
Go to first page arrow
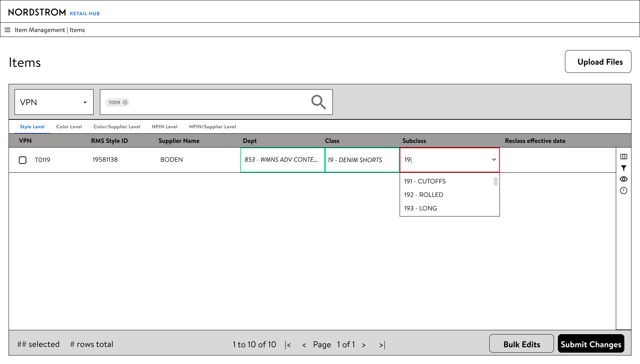288,345
